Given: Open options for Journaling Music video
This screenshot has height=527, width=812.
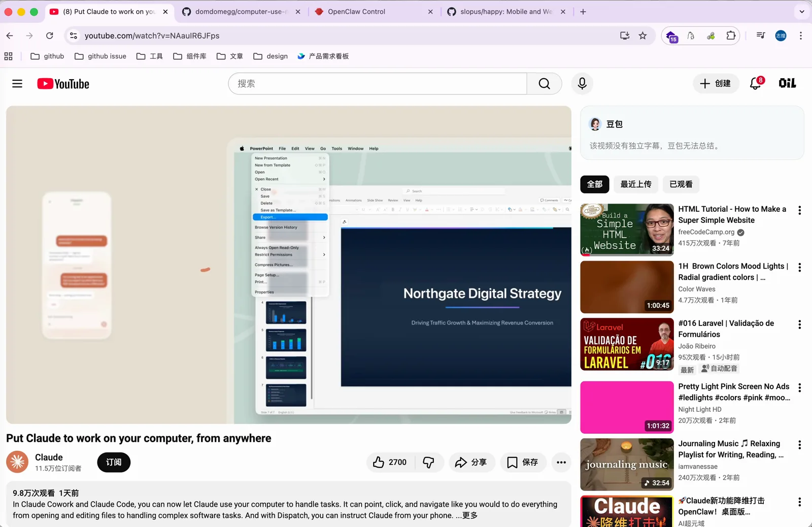Looking at the screenshot, I should pos(800,445).
